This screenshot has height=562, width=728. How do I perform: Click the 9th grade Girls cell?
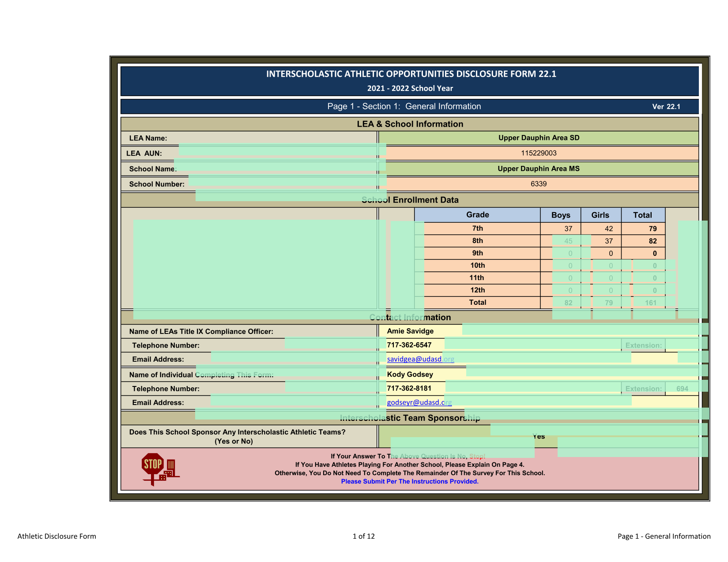click(x=601, y=253)
